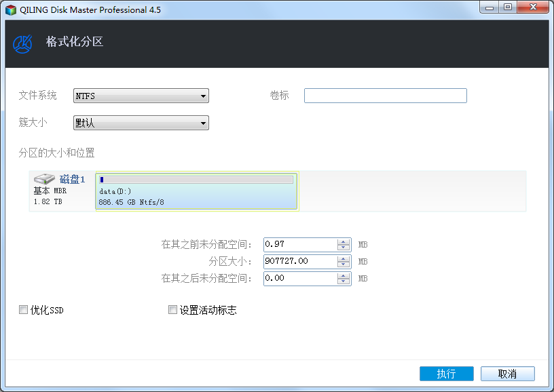Click the format partition pie icon in header

pyautogui.click(x=22, y=44)
